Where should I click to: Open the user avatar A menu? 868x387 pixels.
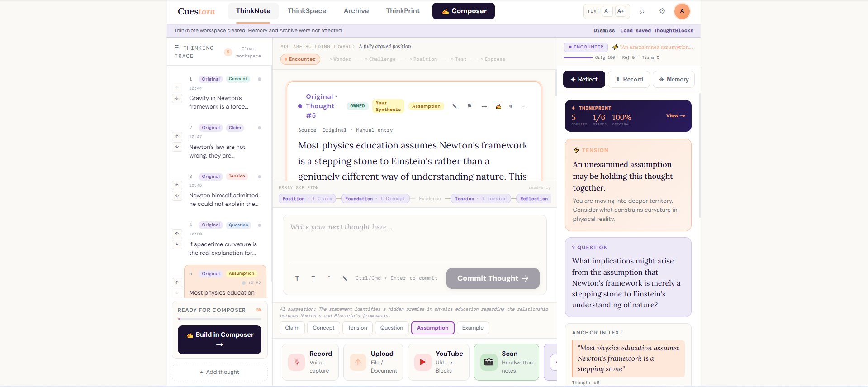click(x=682, y=11)
